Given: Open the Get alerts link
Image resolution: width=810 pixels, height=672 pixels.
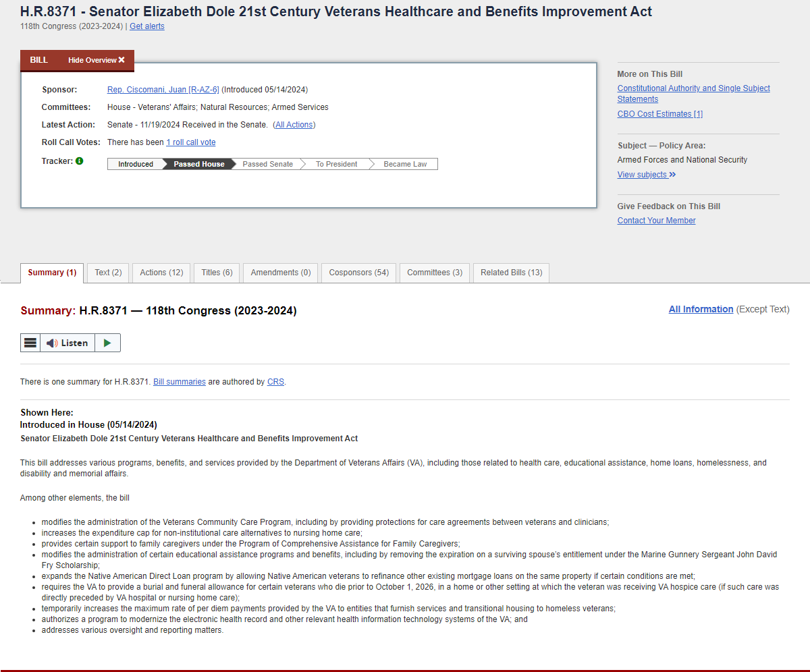Looking at the screenshot, I should point(147,26).
